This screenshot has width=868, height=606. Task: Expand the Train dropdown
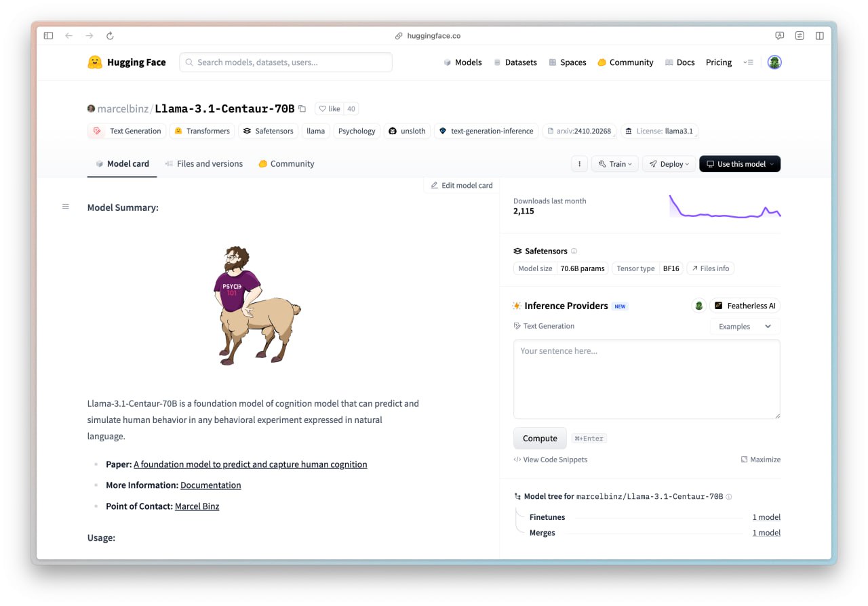tap(615, 164)
